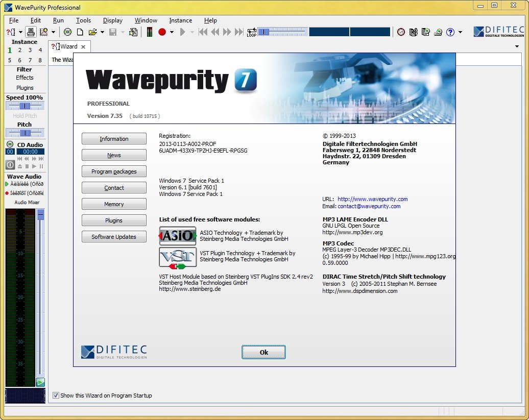Screen dimensions: 529x420
Task: Click the toolbar play button
Action: click(182, 32)
